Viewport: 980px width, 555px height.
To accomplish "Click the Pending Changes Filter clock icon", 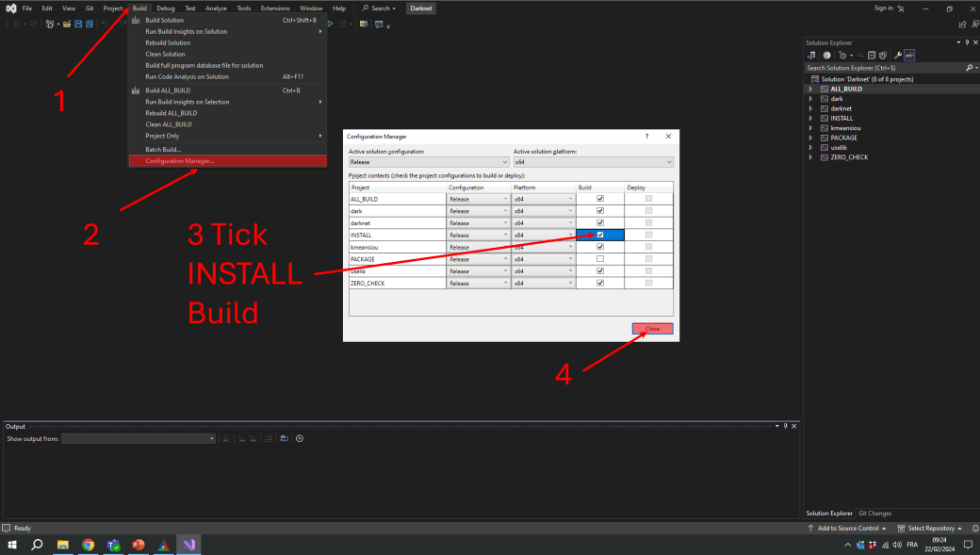I will click(842, 55).
